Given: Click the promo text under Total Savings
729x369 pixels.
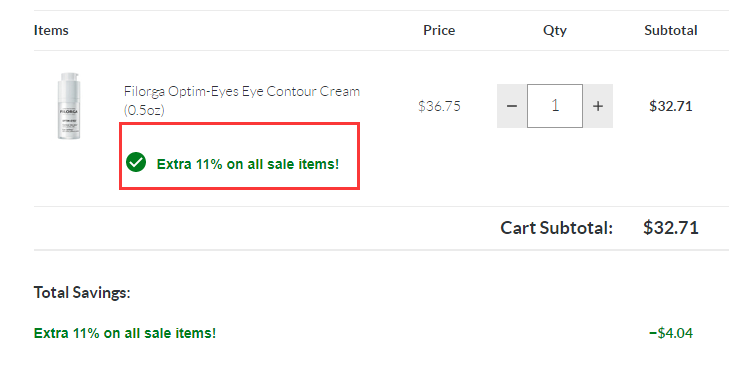Looking at the screenshot, I should 125,333.
